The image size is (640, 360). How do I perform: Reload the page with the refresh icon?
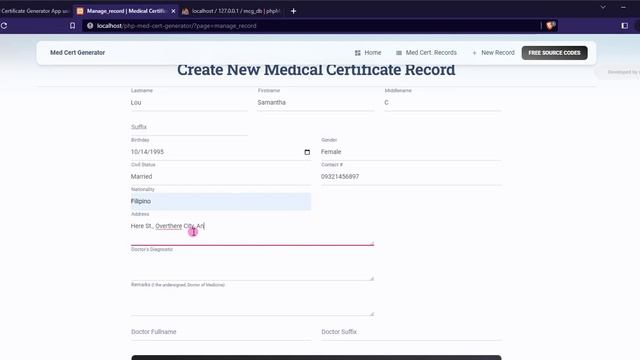(4, 26)
